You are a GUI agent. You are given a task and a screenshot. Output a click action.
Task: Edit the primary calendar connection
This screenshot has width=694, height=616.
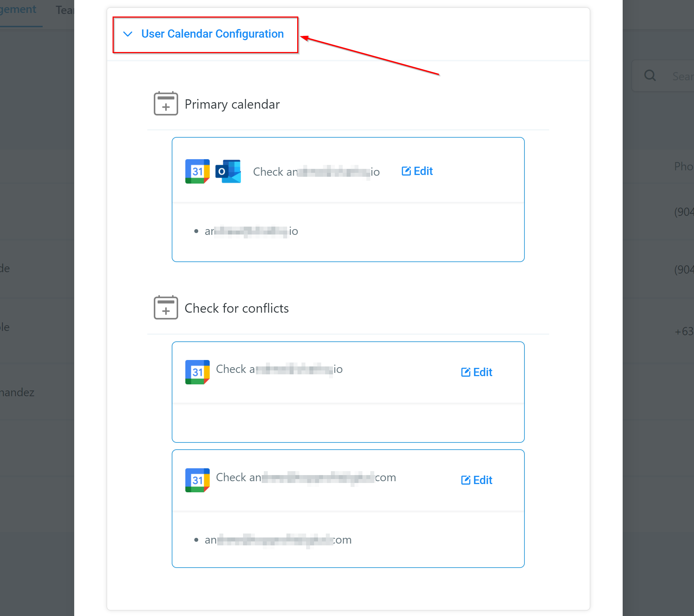(417, 171)
